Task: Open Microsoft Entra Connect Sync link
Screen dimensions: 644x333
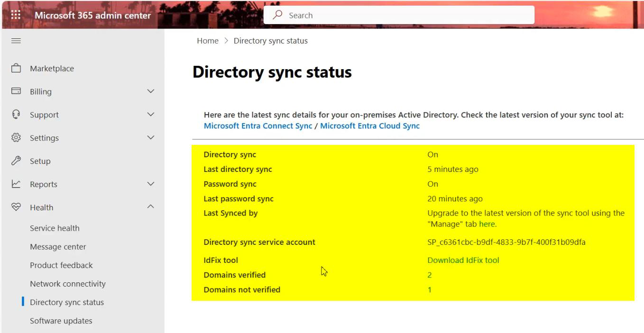Action: point(258,126)
